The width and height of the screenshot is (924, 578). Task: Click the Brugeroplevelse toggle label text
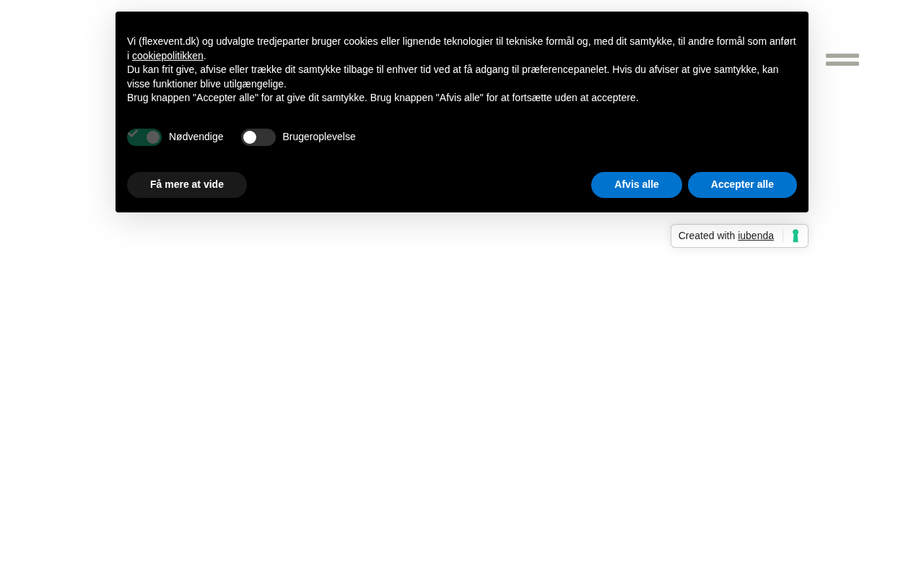tap(319, 137)
